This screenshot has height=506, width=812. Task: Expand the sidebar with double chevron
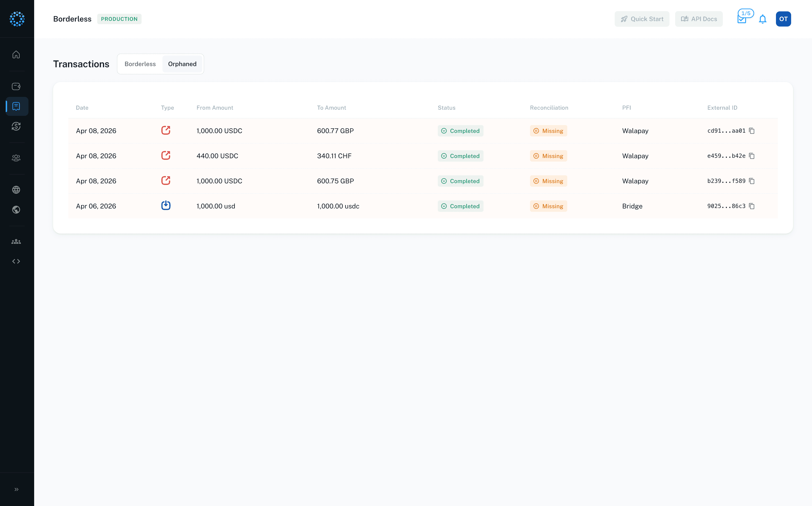point(16,489)
